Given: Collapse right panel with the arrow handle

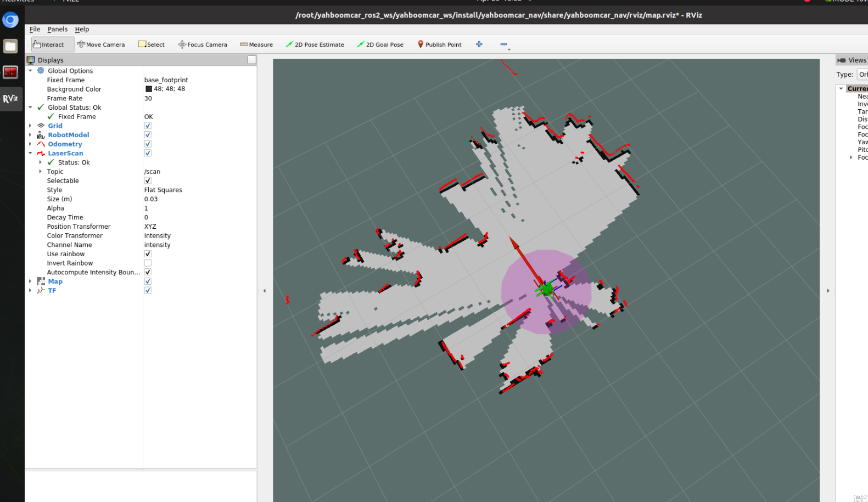Looking at the screenshot, I should click(828, 291).
